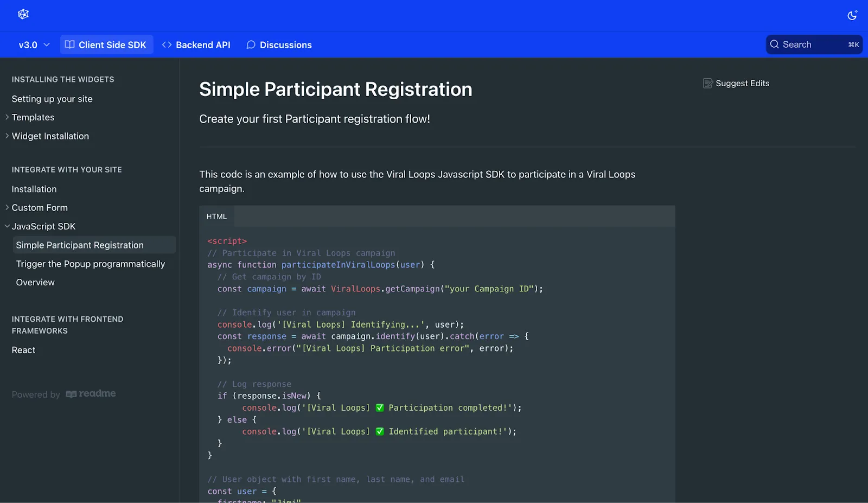
Task: Click the magnifier icon in Search
Action: coord(775,44)
